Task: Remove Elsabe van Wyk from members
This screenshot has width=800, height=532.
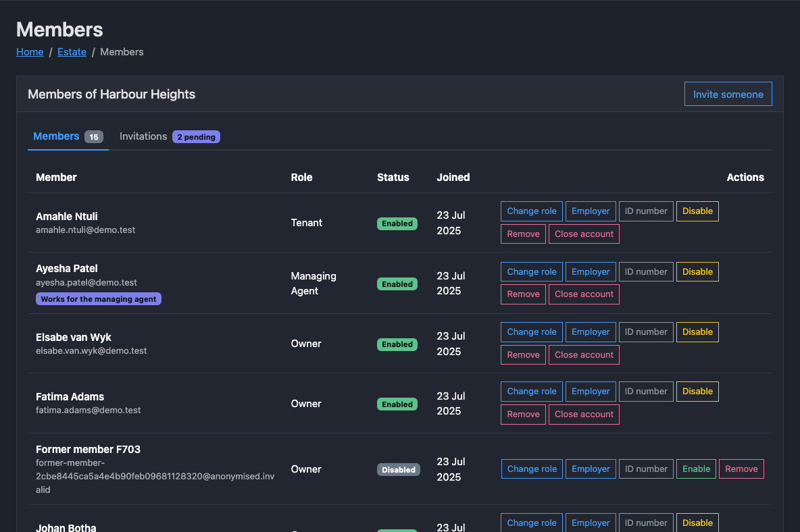Action: point(523,354)
